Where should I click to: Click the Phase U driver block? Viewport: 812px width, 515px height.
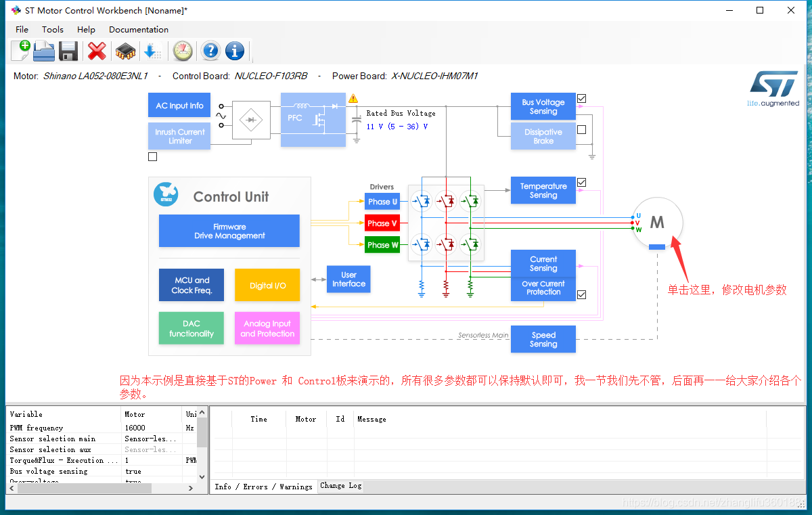(382, 202)
